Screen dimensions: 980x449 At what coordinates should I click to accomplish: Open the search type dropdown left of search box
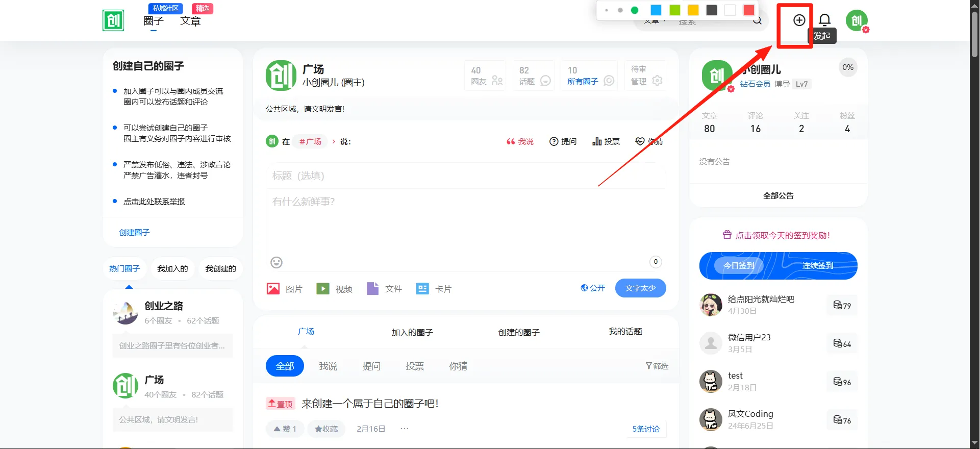pyautogui.click(x=655, y=21)
